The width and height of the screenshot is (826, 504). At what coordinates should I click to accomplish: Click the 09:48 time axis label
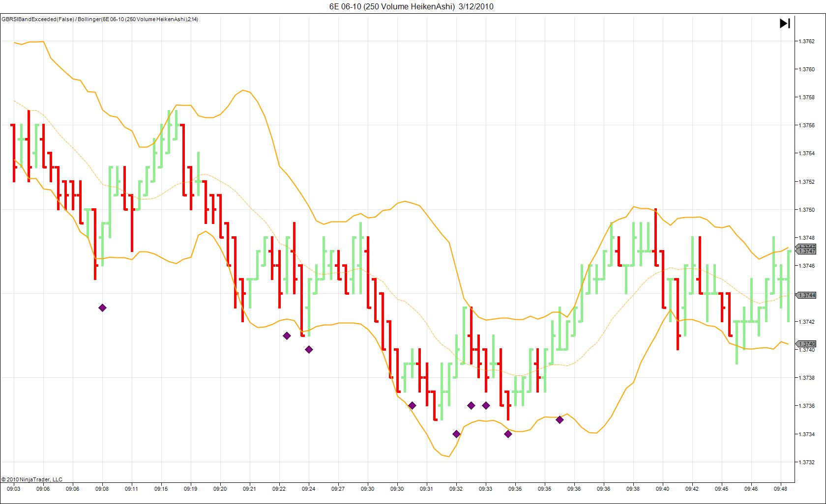(781, 489)
